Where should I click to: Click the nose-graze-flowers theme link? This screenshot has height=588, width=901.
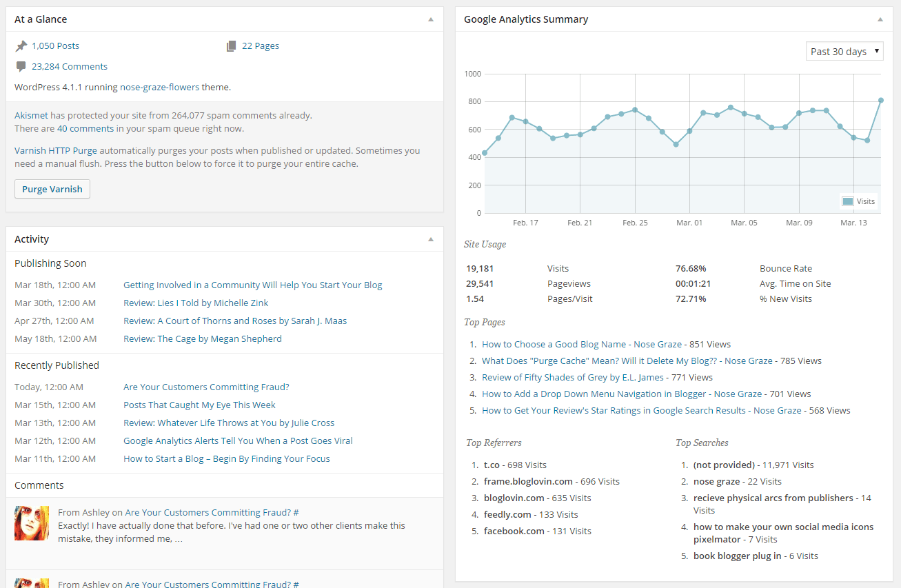(x=159, y=88)
